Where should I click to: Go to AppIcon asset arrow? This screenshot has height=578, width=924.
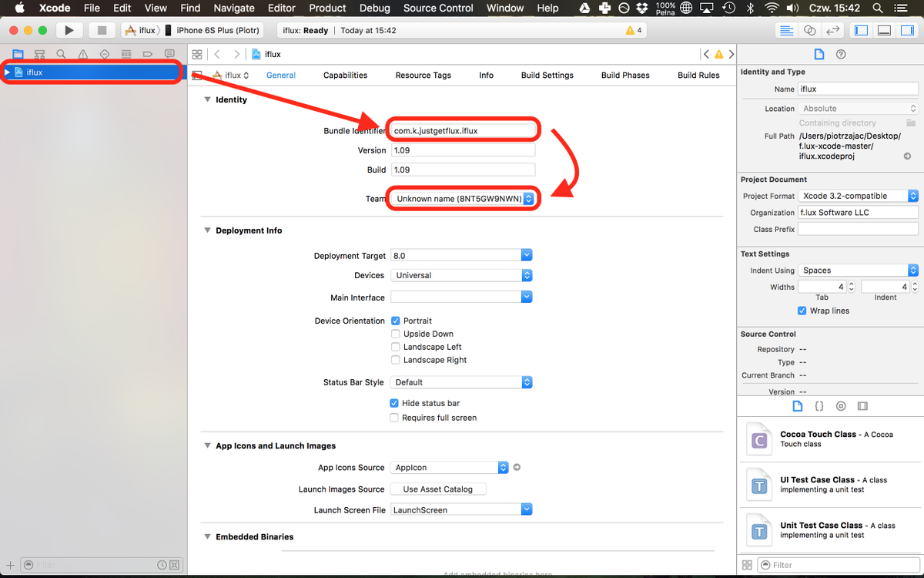pyautogui.click(x=517, y=467)
